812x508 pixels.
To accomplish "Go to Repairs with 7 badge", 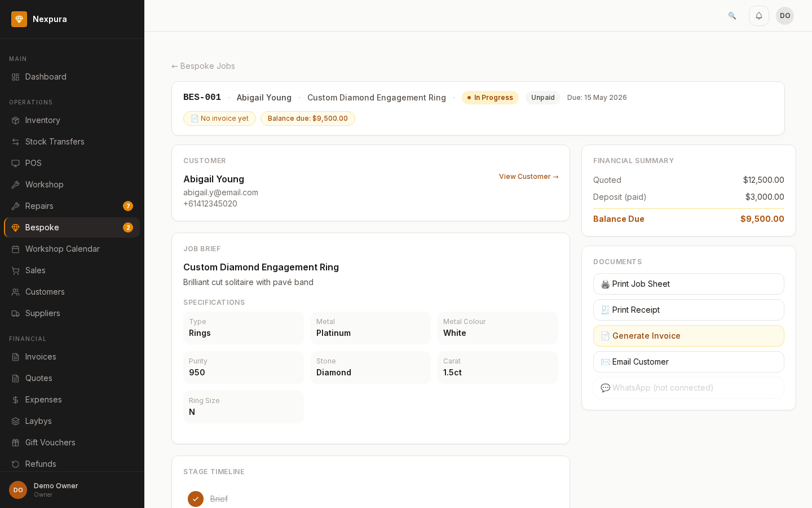I will point(39,206).
